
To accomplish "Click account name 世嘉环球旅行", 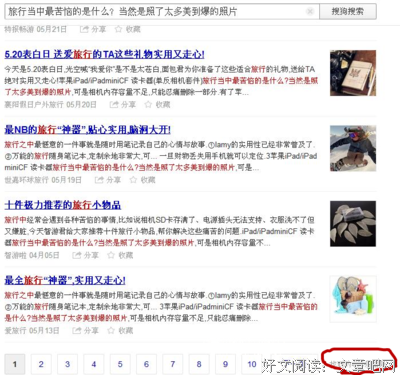I will point(26,180).
